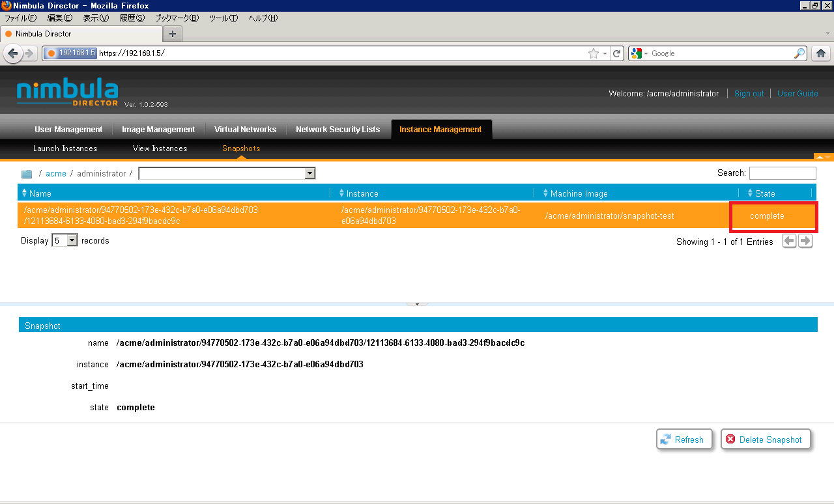This screenshot has height=504, width=834.
Task: Open the ブックマーク(B) menu
Action: pos(177,18)
